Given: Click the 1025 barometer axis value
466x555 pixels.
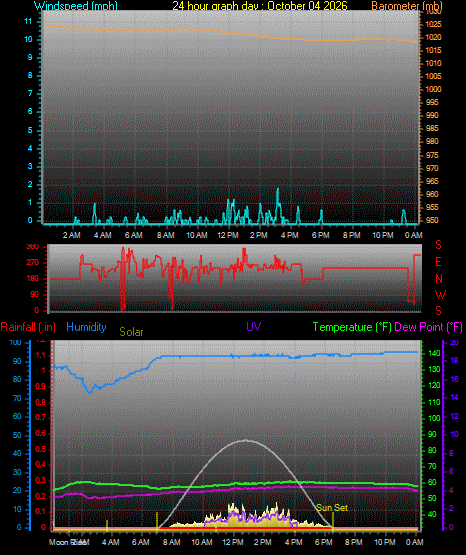Looking at the screenshot, I should click(x=433, y=24).
